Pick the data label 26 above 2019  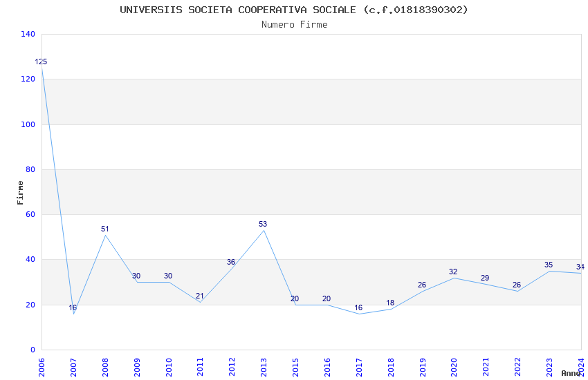tap(422, 285)
